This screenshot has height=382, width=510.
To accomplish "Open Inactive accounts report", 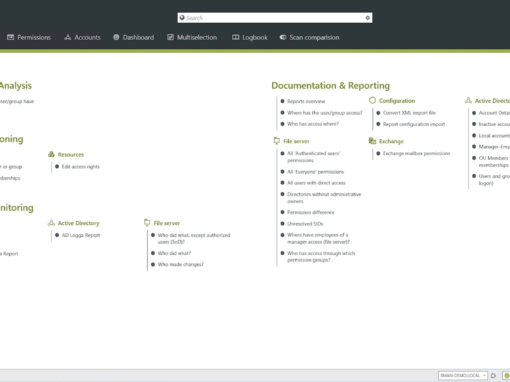I will coord(494,124).
